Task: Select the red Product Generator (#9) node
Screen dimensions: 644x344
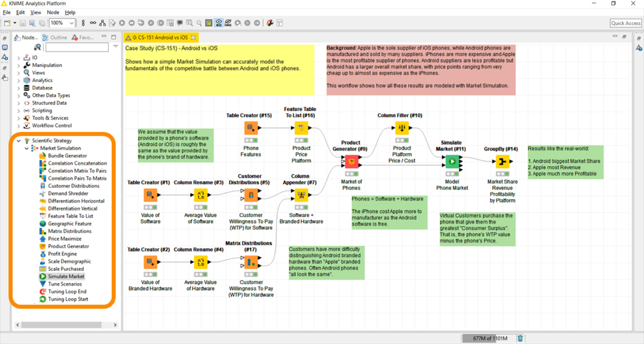Action: [351, 161]
